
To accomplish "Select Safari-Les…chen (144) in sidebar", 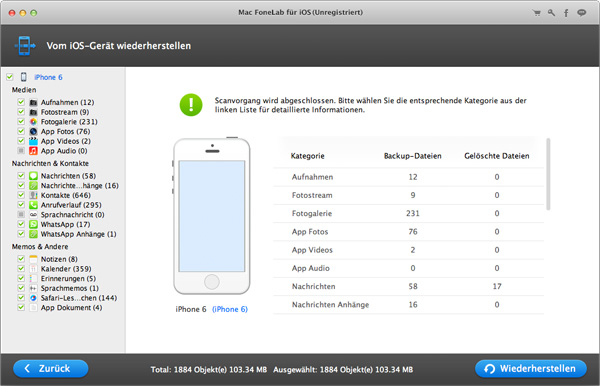I will (x=79, y=298).
